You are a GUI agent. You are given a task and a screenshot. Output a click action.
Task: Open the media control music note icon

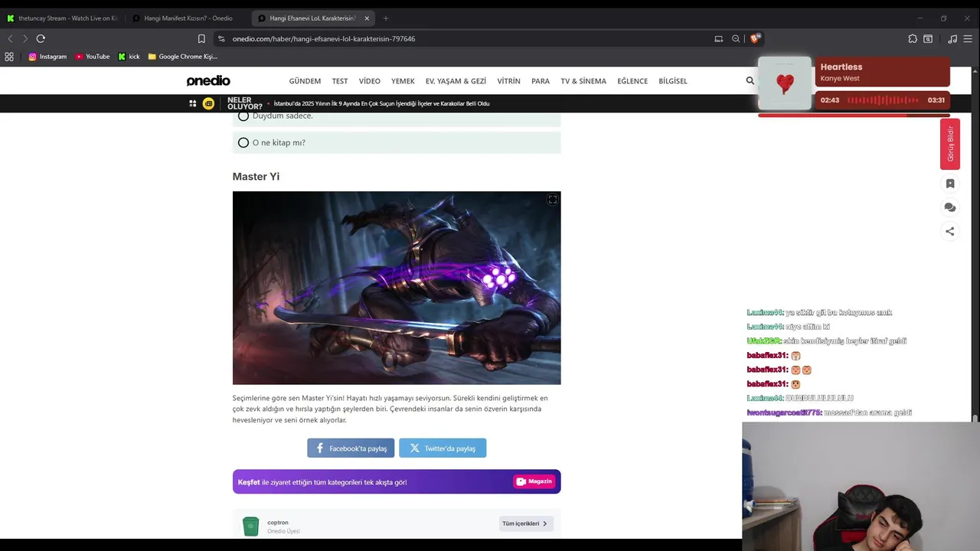tap(952, 38)
